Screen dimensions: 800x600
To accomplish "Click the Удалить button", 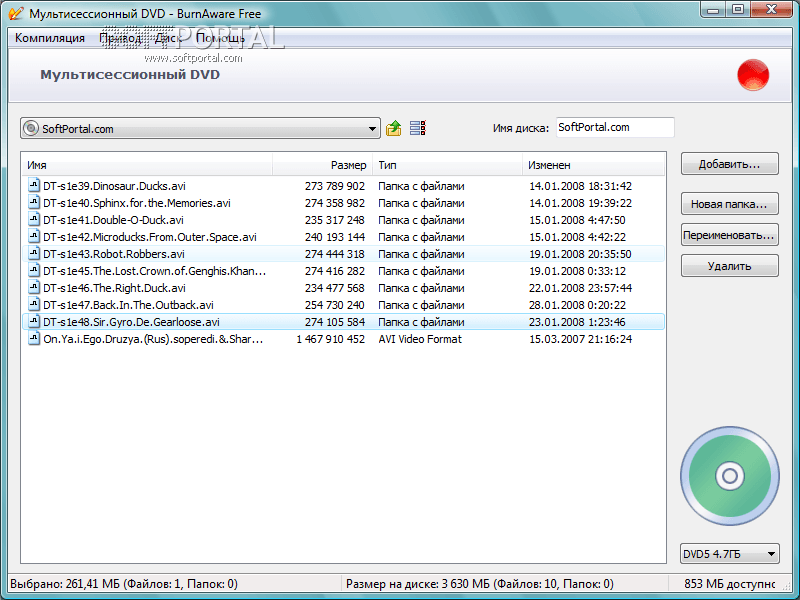I will tap(730, 266).
